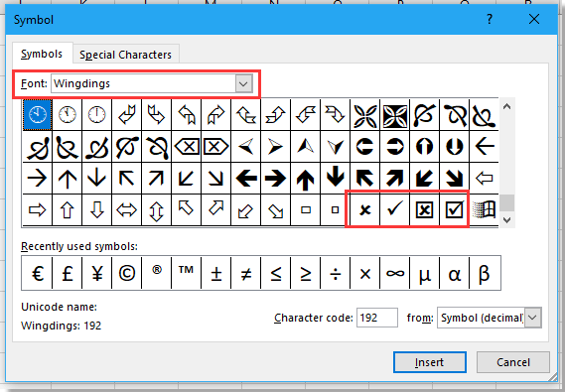Viewport: 565px width, 392px height.
Task: Click the 'Wingdings: 192' Unicode name text
Action: [62, 326]
